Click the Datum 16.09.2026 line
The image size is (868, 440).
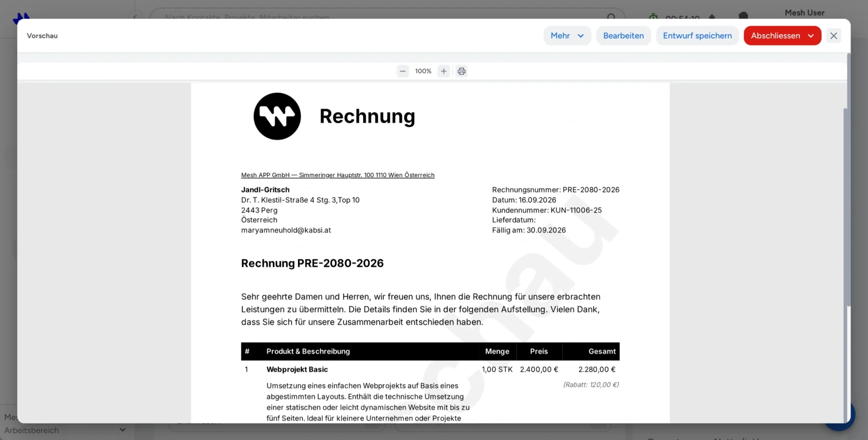coord(524,200)
